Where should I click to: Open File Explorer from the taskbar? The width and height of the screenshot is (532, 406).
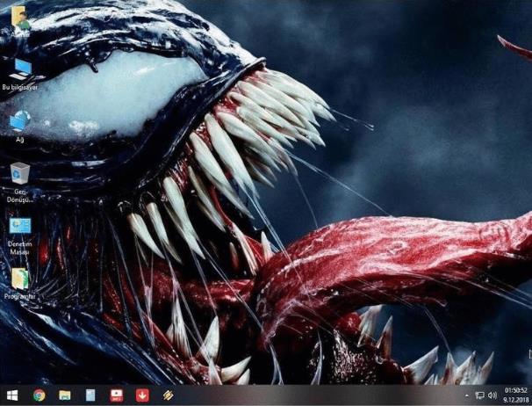tap(65, 395)
